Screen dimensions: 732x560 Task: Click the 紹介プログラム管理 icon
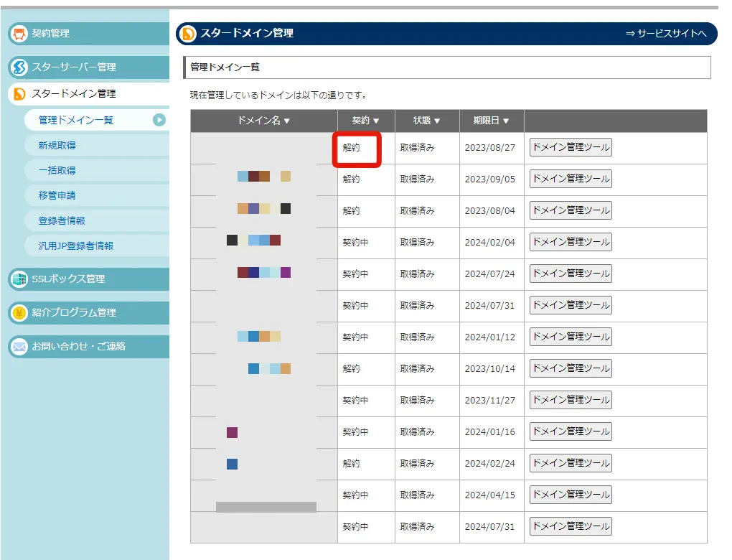coord(19,313)
